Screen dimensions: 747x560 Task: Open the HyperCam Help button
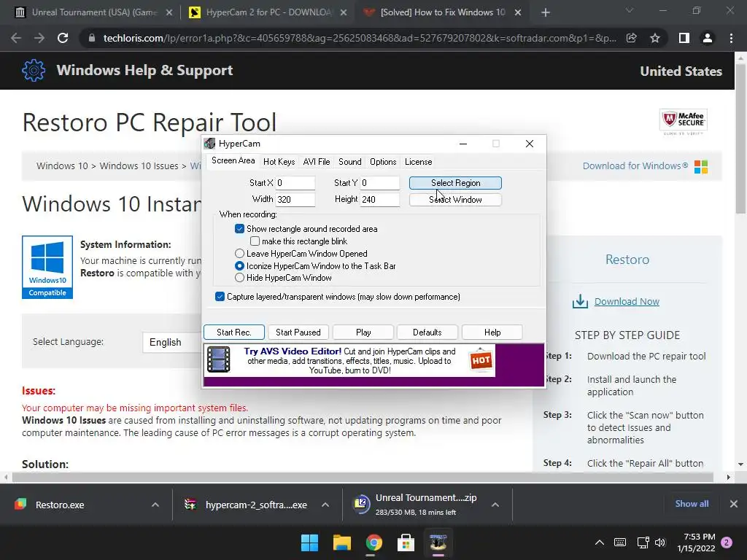[x=492, y=332]
